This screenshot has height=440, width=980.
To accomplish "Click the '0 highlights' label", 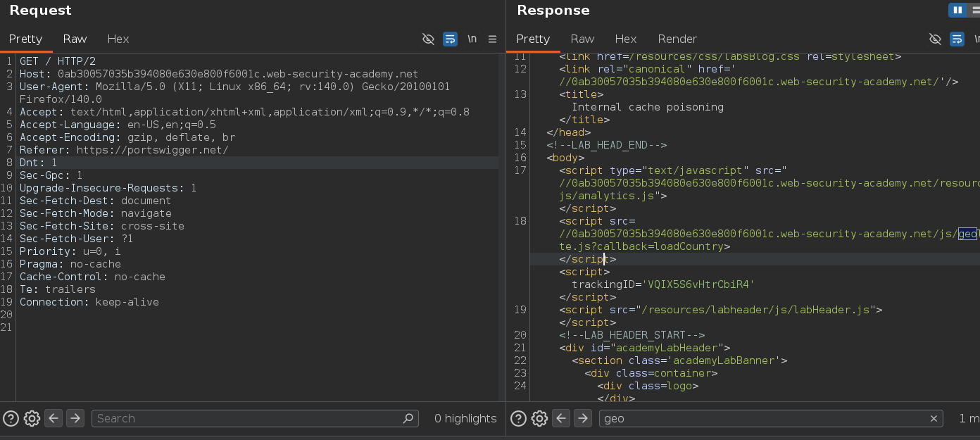I will click(x=465, y=418).
